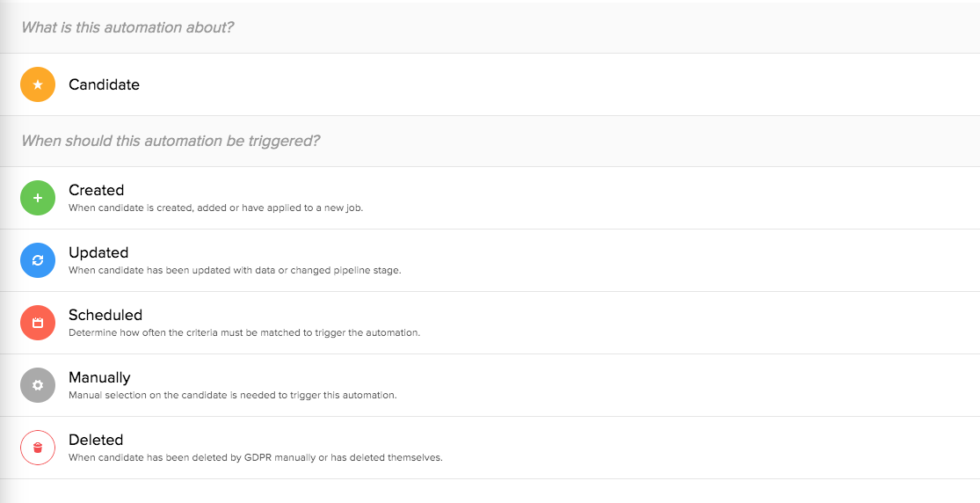The image size is (980, 503).
Task: Click the red calendar Scheduled icon
Action: (x=38, y=323)
